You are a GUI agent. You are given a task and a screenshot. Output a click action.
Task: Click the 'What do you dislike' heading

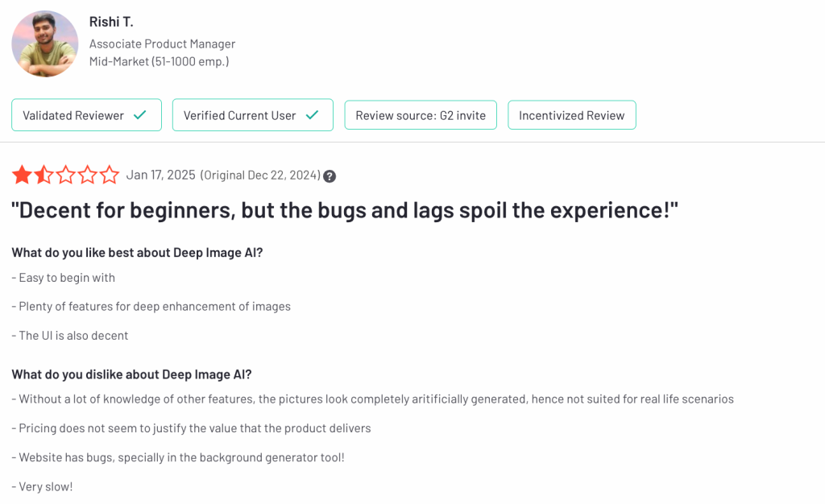tap(131, 374)
